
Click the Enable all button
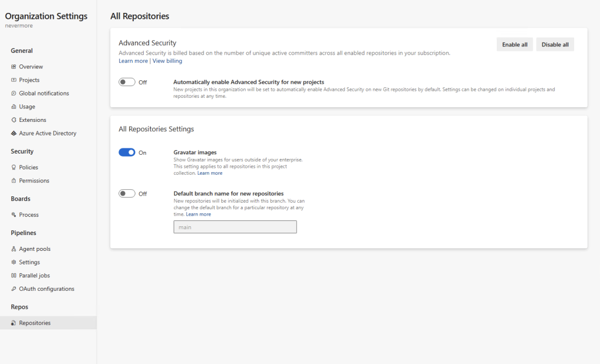514,44
